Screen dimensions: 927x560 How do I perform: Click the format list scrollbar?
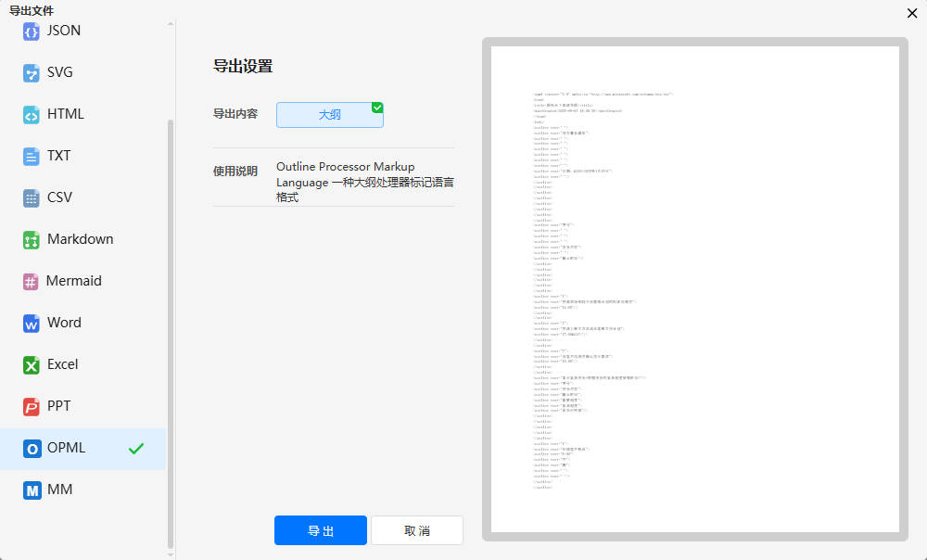[170, 334]
